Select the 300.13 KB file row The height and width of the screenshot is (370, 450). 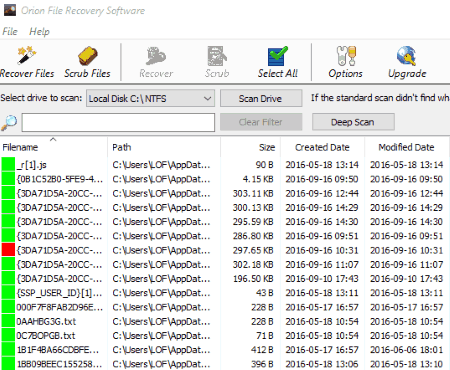tap(225, 207)
